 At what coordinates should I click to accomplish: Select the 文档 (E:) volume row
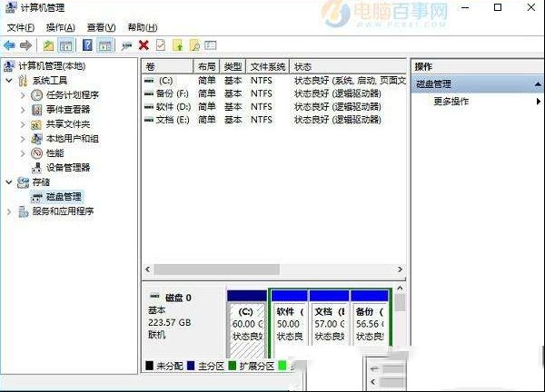click(274, 120)
